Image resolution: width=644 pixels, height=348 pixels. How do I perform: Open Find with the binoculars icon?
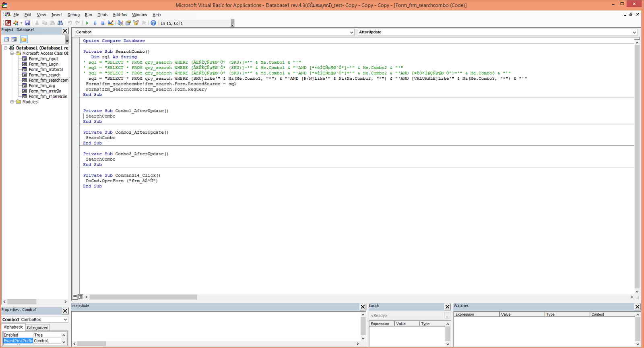[60, 23]
